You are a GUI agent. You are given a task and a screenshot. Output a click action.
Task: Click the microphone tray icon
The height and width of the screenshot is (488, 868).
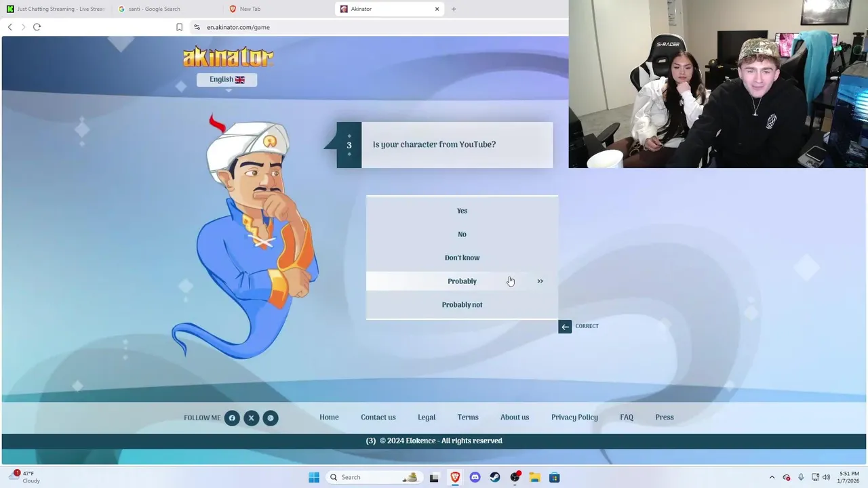point(801,477)
